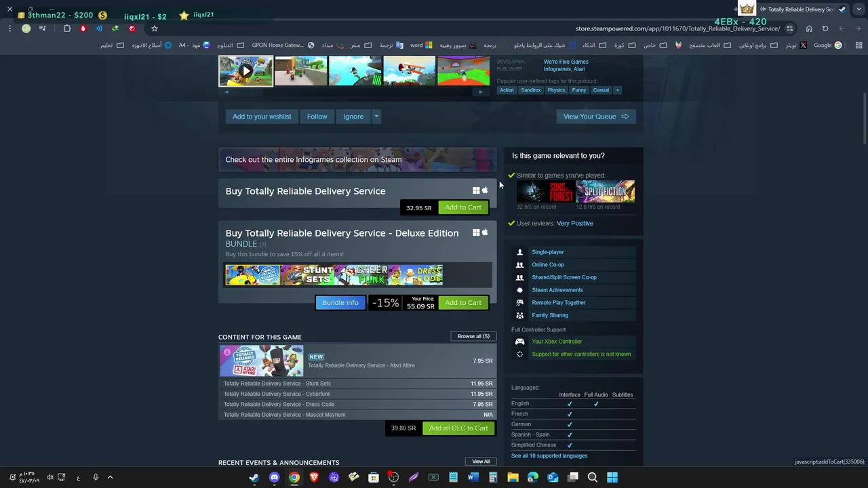
Task: Open Bundle info for Deluxe Edition
Action: 340,303
